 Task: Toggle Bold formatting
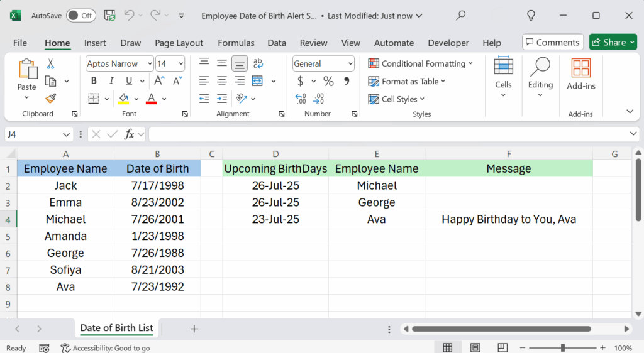point(94,81)
